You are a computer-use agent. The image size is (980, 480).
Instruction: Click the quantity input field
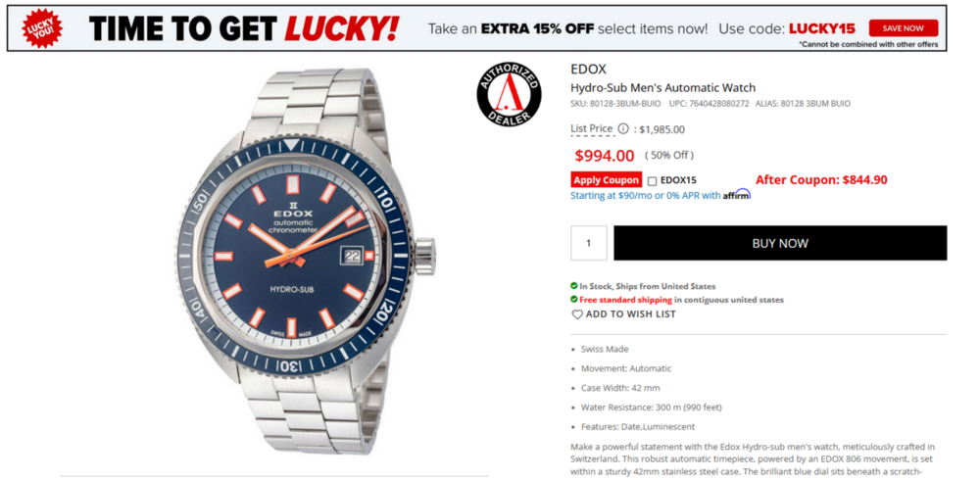pos(589,243)
